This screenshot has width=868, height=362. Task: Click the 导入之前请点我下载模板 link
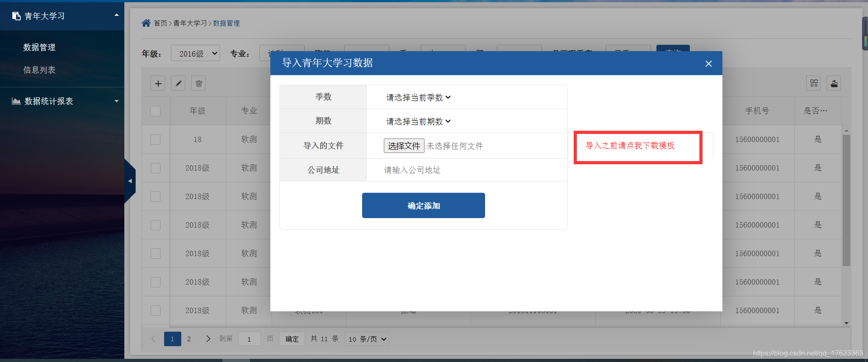click(630, 146)
